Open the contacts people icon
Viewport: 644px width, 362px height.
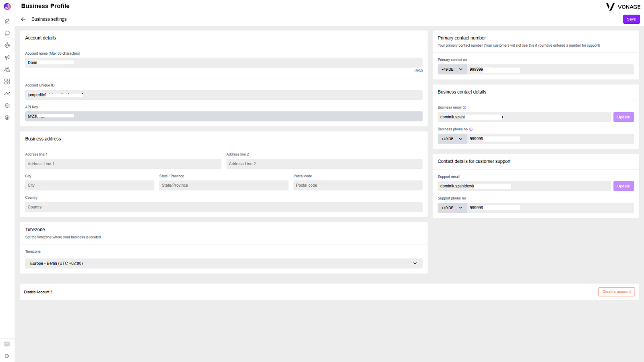(7, 70)
